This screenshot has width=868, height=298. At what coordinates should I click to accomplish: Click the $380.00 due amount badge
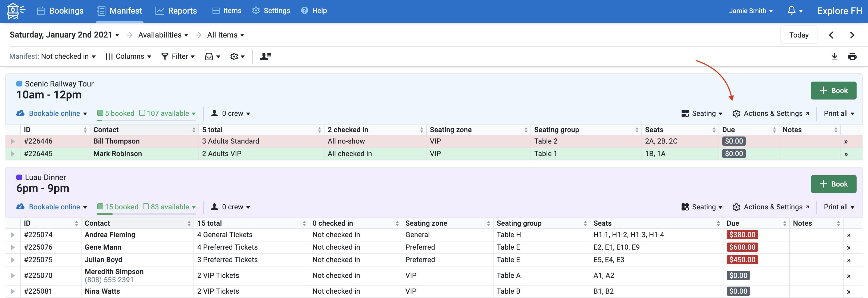coord(742,235)
